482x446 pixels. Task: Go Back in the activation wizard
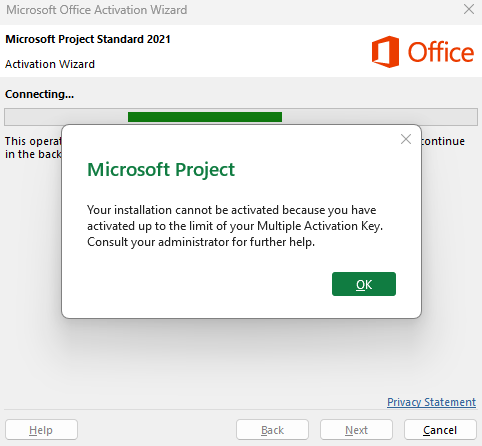(x=272, y=430)
